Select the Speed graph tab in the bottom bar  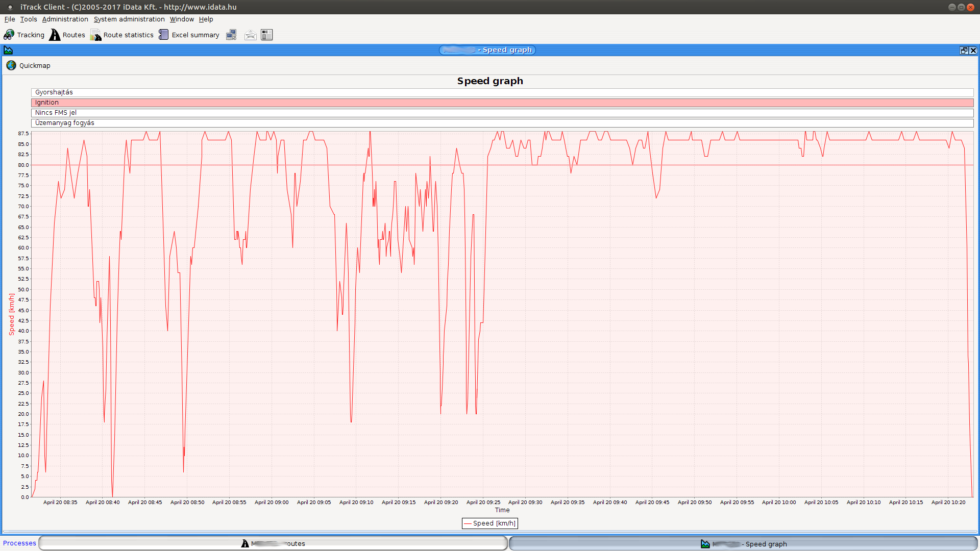click(x=743, y=544)
